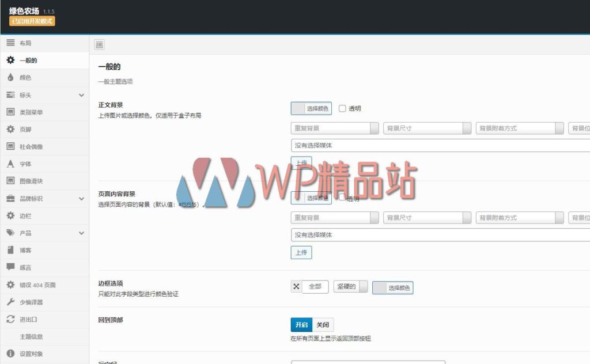Open the 布局 settings section
Image resolution: width=590 pixels, height=364 pixels.
[26, 43]
